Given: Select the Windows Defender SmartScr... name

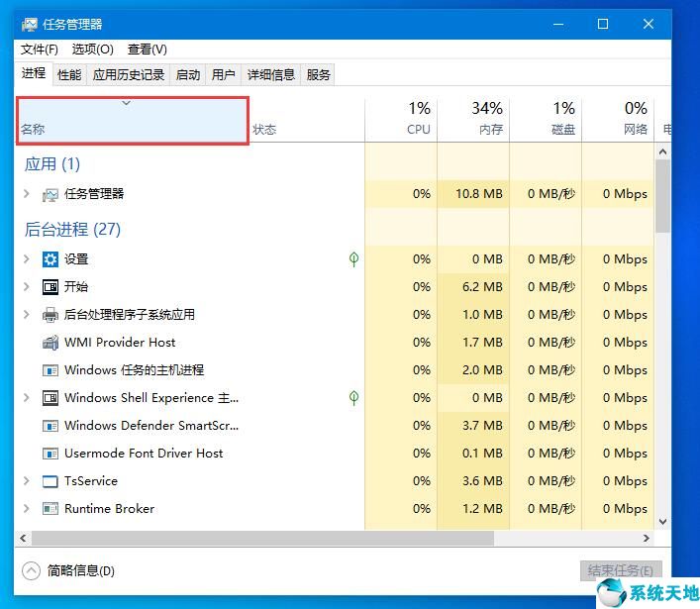Looking at the screenshot, I should coord(151,426).
